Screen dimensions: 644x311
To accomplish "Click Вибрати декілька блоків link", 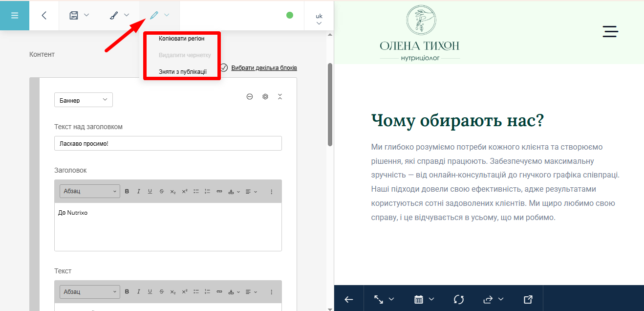I will point(264,68).
